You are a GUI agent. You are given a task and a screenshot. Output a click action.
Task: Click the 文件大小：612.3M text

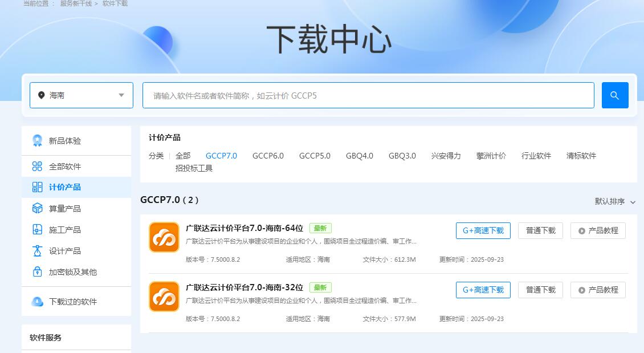389,259
